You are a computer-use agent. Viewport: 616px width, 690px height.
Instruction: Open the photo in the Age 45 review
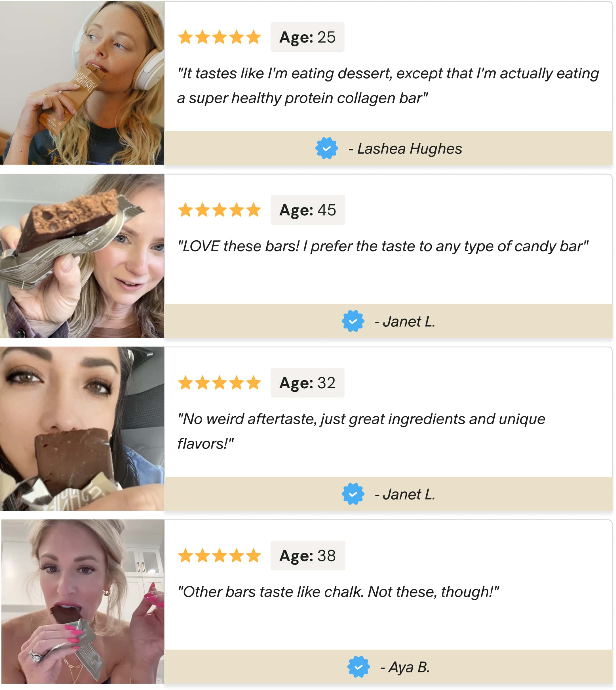click(82, 256)
